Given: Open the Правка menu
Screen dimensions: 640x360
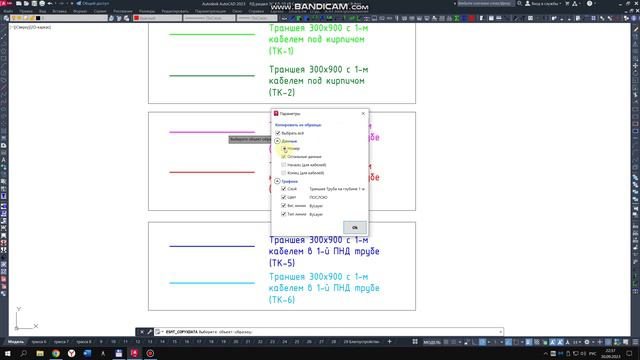Looking at the screenshot, I should tap(26, 11).
